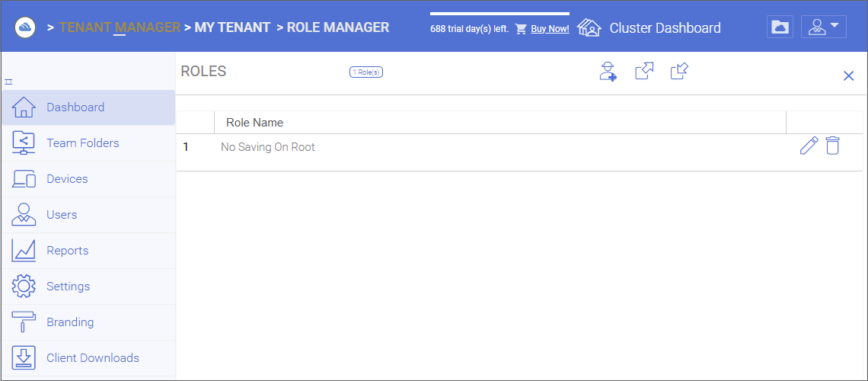Close the Roles panel
Screen dimensions: 868x381
849,76
